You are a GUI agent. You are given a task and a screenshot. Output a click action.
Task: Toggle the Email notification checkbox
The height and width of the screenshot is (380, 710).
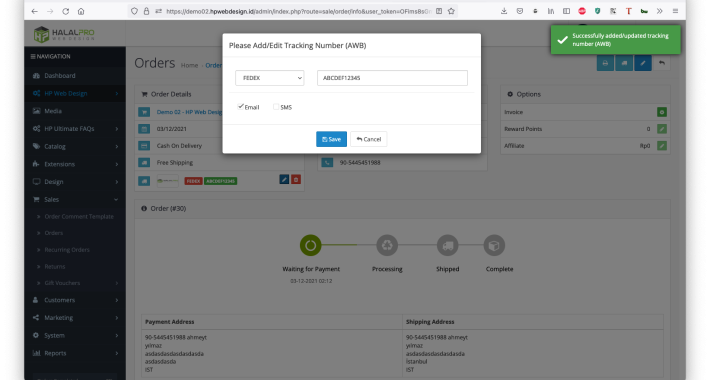point(240,106)
